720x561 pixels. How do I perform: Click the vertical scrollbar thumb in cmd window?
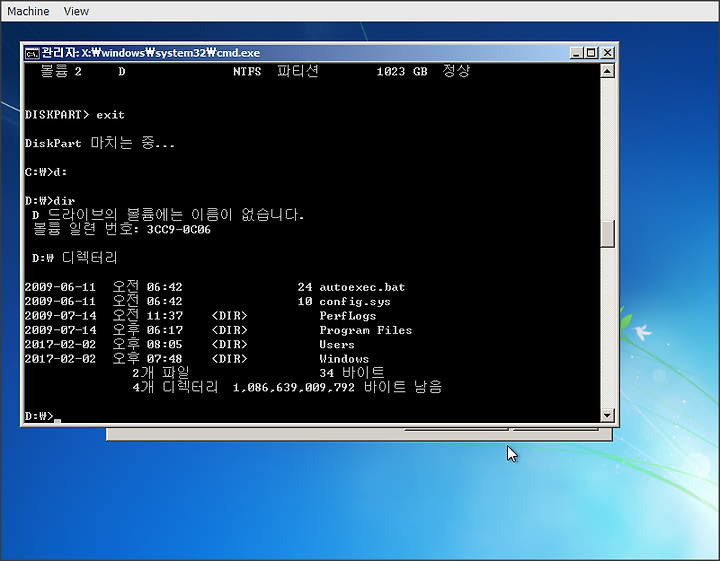608,234
